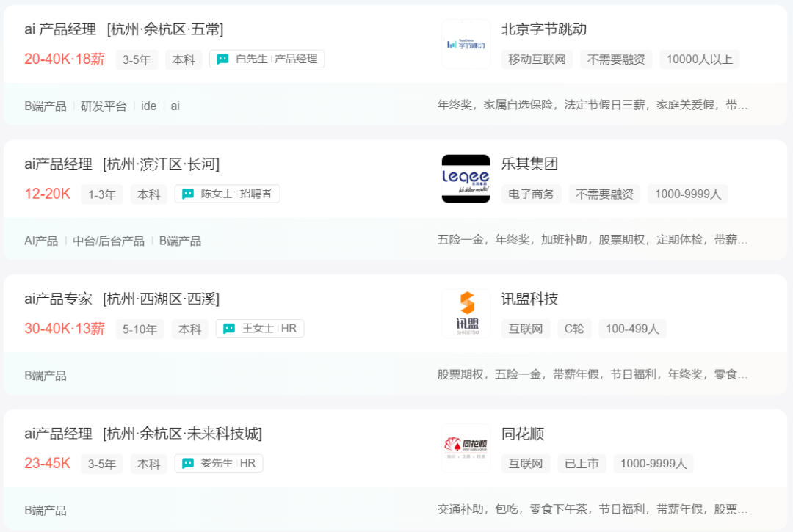Click the chat icon beside 陈女士
This screenshot has width=793, height=532.
click(188, 194)
